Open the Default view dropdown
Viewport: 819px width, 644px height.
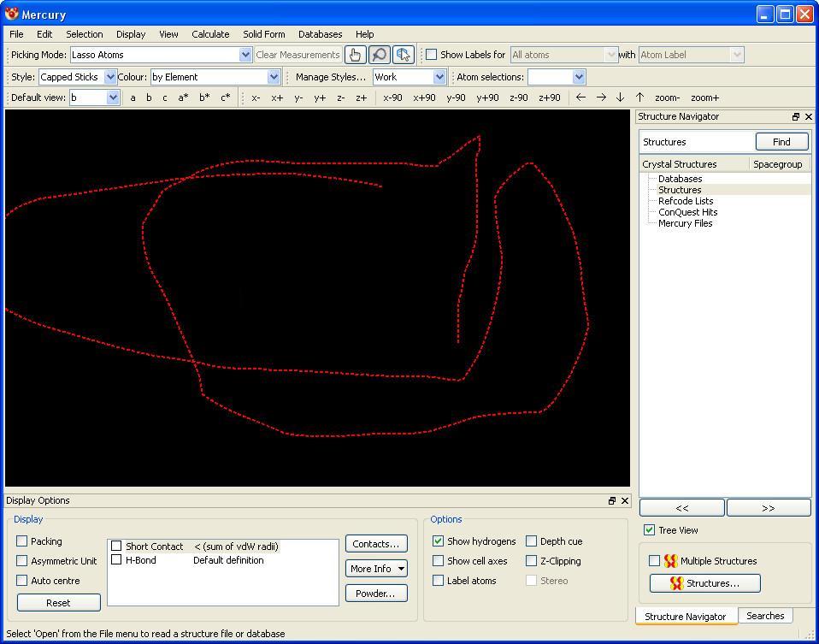[x=95, y=97]
